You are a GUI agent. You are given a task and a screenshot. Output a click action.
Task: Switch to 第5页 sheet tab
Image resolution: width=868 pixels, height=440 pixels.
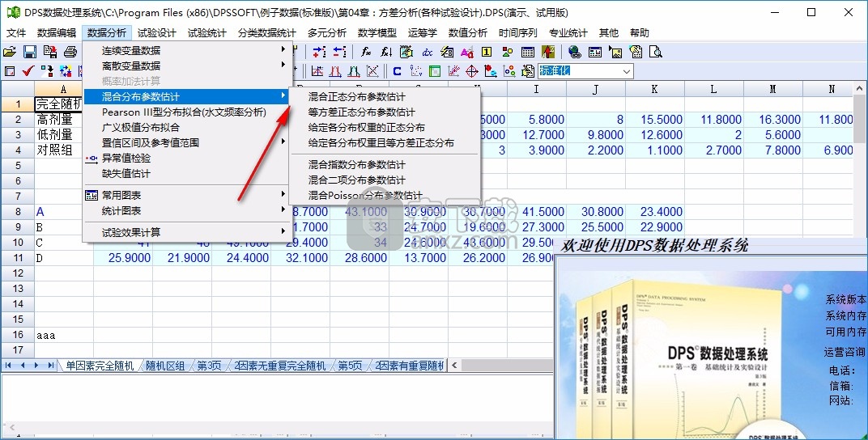(350, 366)
